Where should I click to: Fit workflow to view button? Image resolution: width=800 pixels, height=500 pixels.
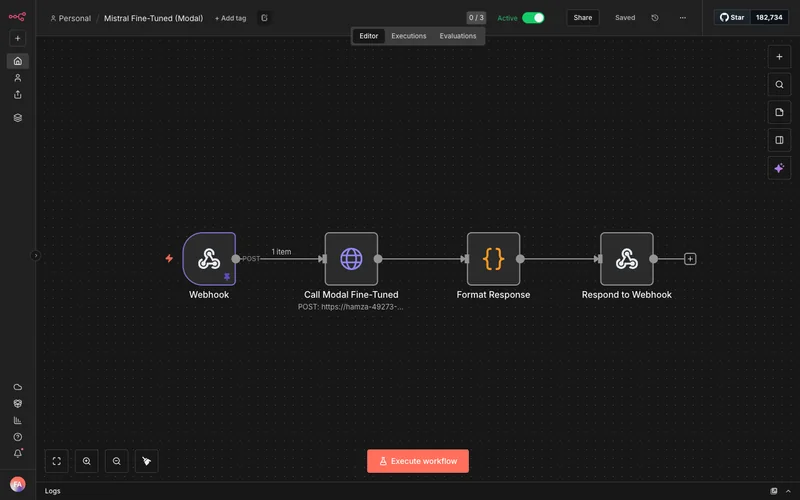point(57,461)
